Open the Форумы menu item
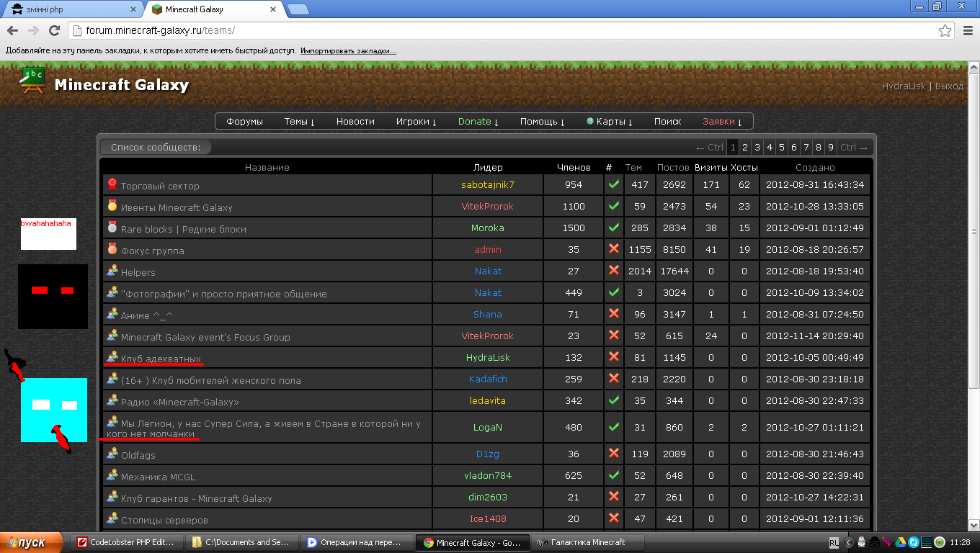This screenshot has height=553, width=980. click(244, 122)
